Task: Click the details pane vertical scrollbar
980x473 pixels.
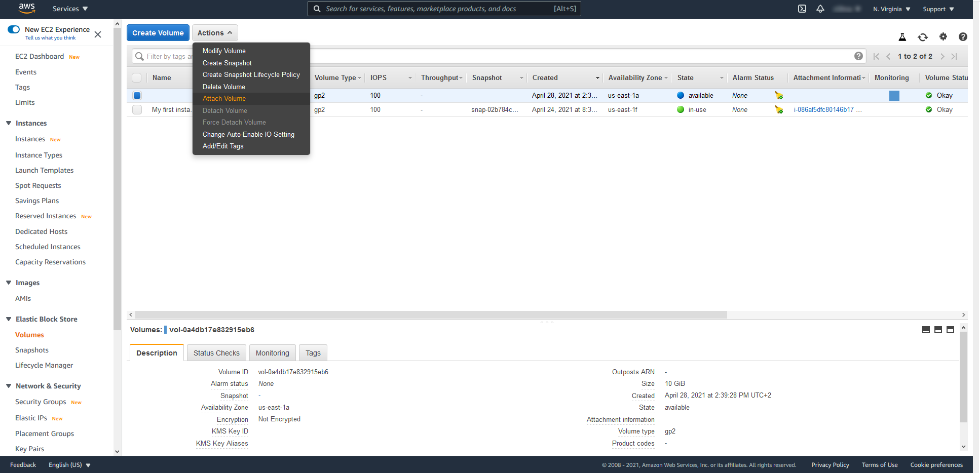Action: point(963,377)
